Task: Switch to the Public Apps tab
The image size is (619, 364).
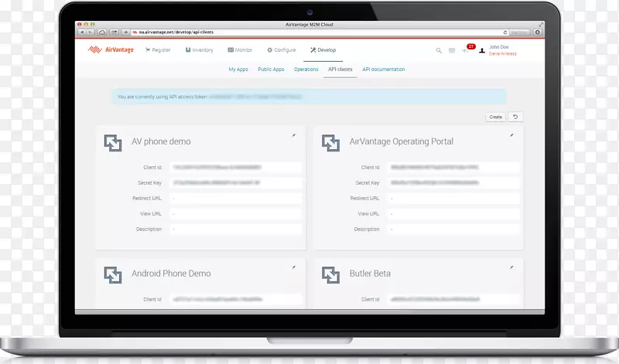Action: 272,70
